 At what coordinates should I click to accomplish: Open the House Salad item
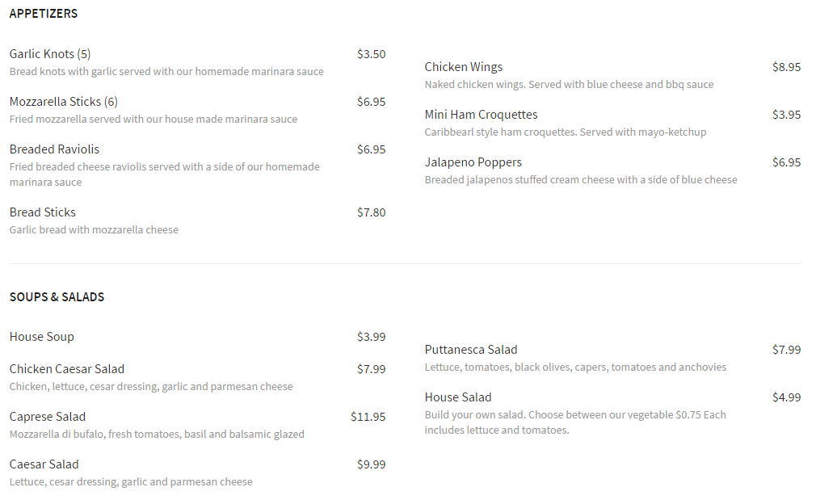(458, 397)
